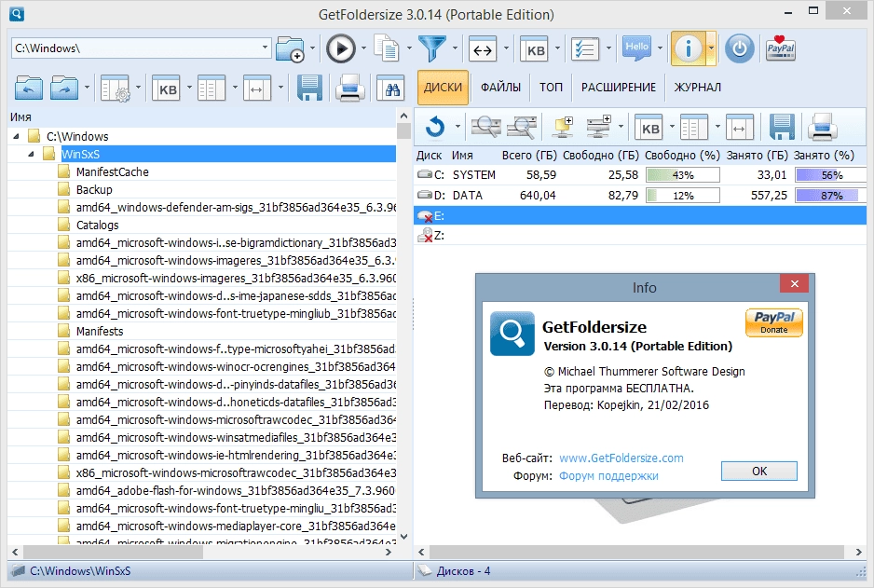Open the www.GetFoldersize.com link
Screen dimensions: 874x588
[x=621, y=458]
